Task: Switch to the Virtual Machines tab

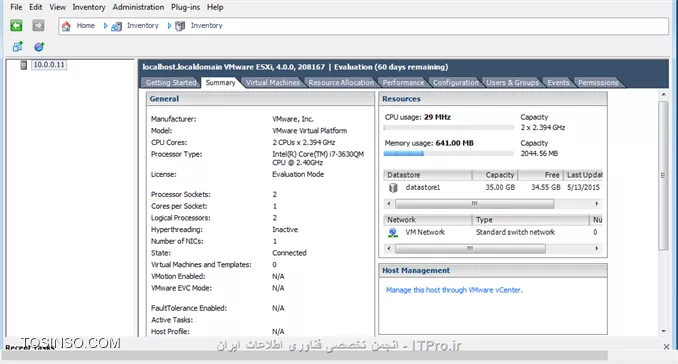Action: tap(273, 83)
